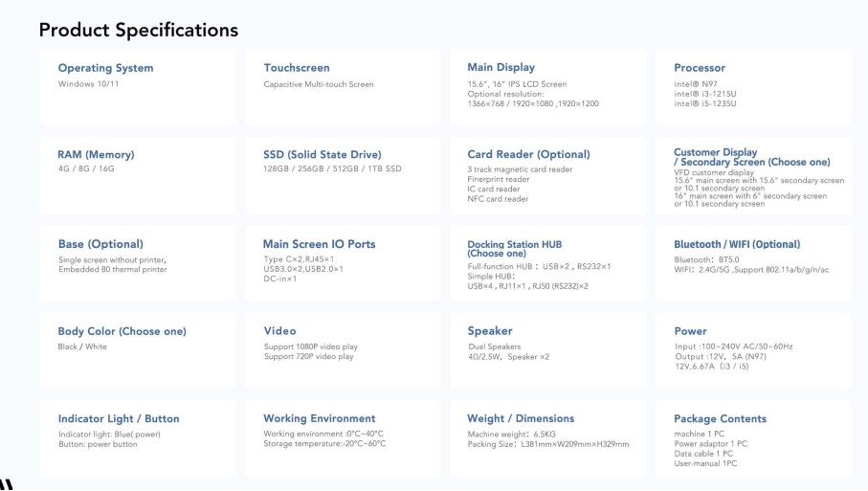868x491 pixels.
Task: Click the Docking Station HUB heading
Action: 514,248
